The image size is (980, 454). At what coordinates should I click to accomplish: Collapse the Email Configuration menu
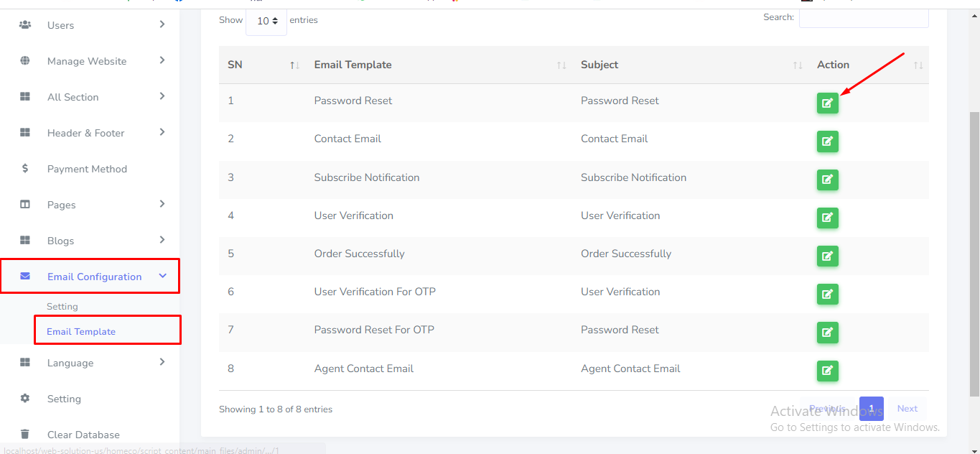tap(162, 277)
